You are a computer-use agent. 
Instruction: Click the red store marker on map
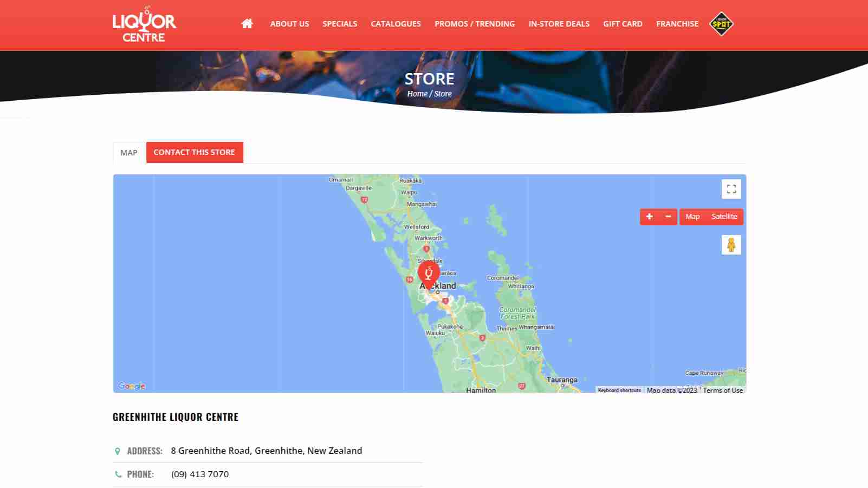click(429, 275)
